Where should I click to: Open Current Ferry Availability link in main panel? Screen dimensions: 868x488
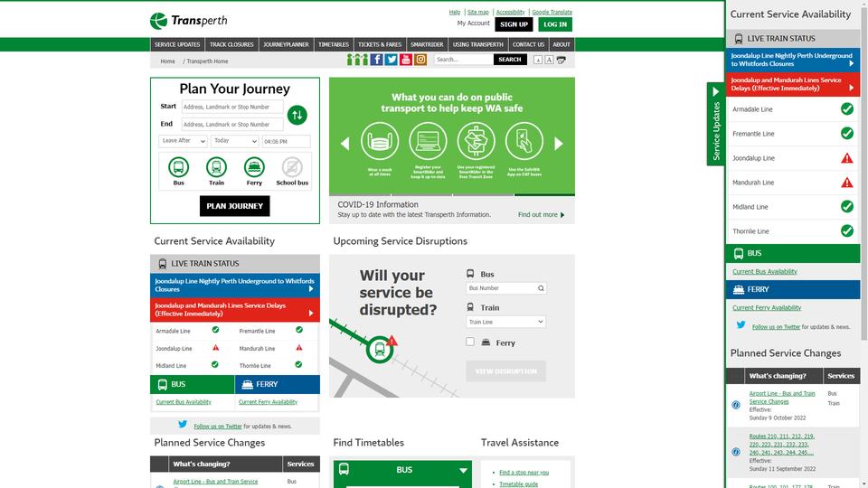[x=268, y=401]
